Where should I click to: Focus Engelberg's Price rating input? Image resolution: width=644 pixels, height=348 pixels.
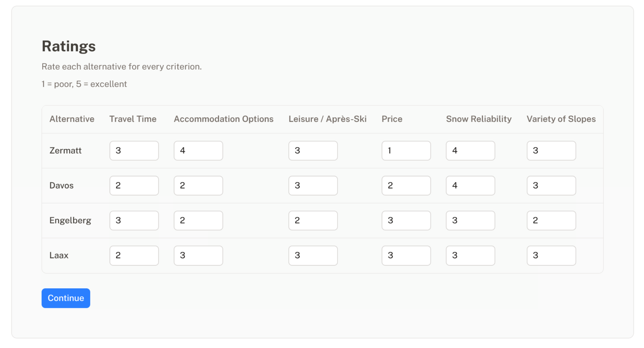406,221
